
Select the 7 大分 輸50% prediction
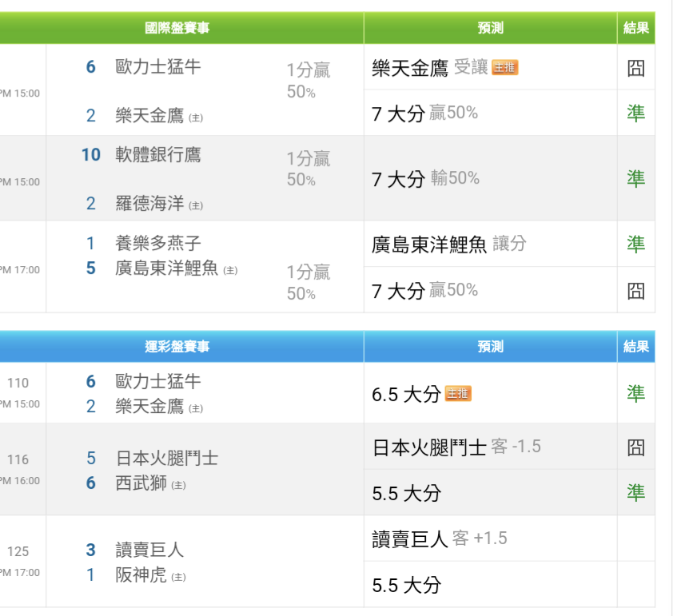[426, 179]
